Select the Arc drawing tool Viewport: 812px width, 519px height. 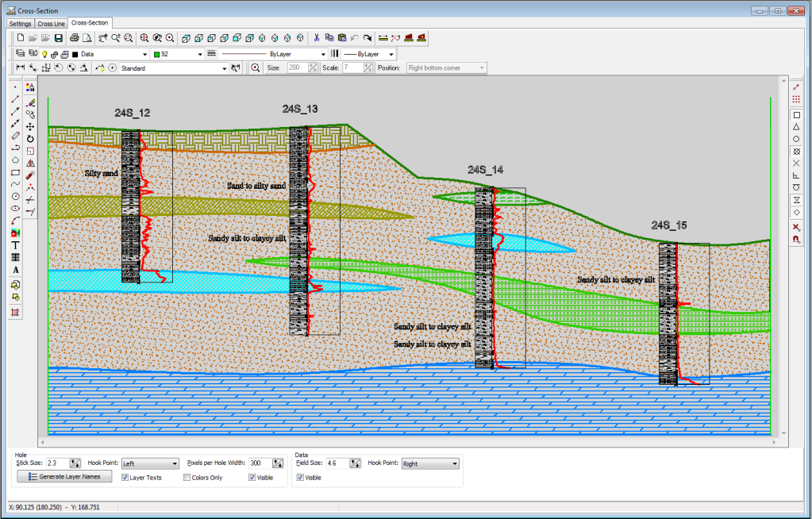[16, 221]
